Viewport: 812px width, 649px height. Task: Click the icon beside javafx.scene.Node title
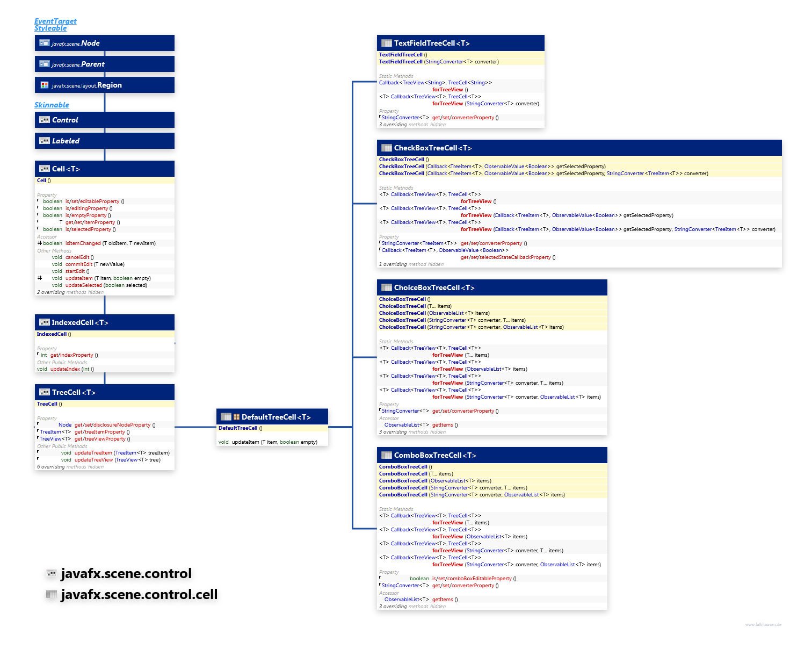45,43
